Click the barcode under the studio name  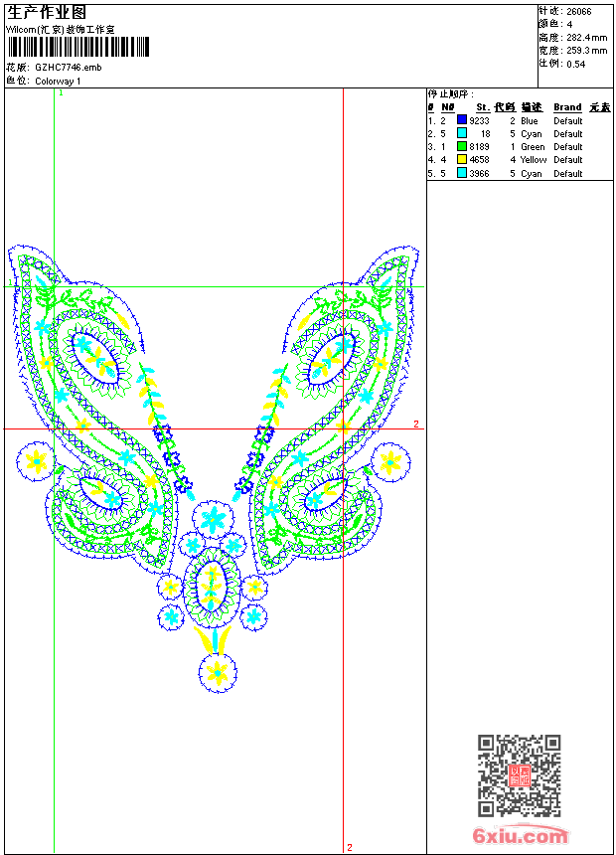tap(77, 47)
